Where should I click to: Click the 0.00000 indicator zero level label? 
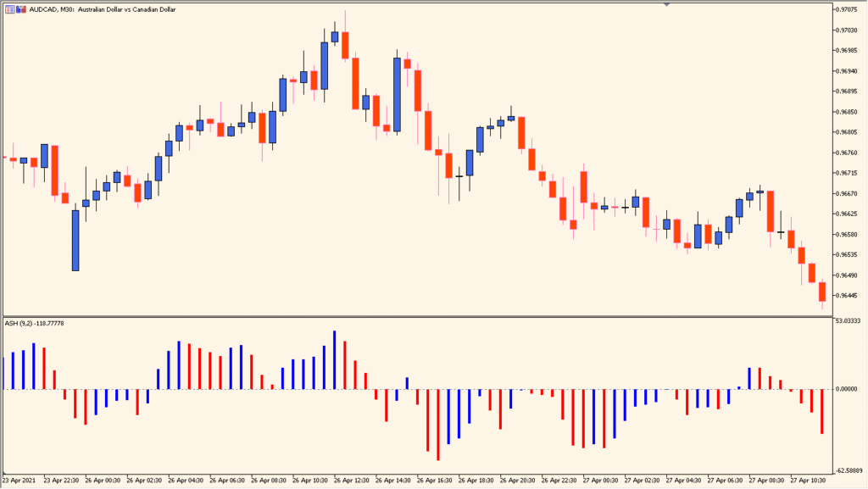pyautogui.click(x=847, y=389)
